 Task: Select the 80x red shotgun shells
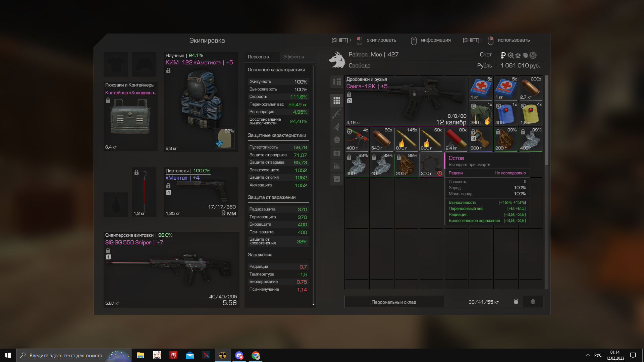pos(456,139)
